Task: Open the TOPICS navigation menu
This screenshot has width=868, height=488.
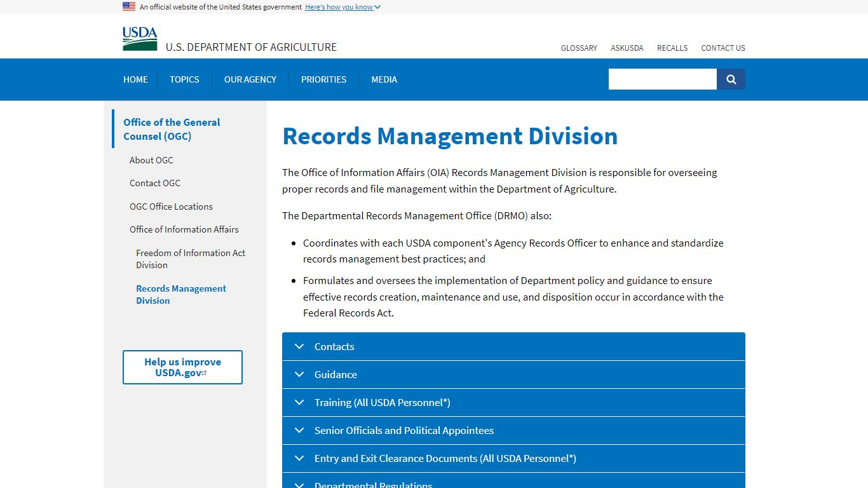Action: pos(184,79)
